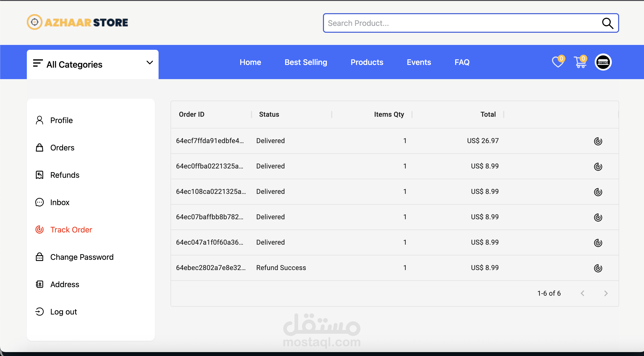The height and width of the screenshot is (356, 644).
Task: Open the shopping cart icon
Action: pos(580,62)
